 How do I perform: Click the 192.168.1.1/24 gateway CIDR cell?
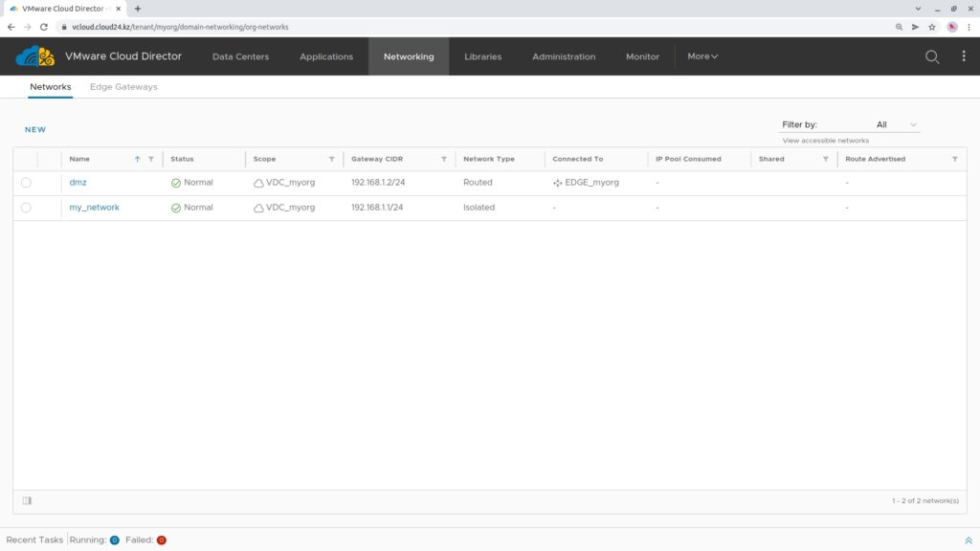click(377, 208)
